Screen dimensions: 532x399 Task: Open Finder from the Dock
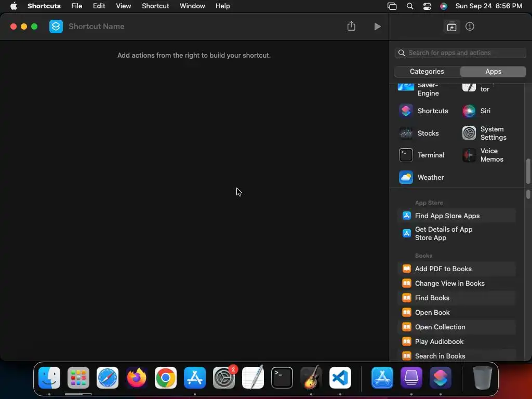(x=49, y=378)
